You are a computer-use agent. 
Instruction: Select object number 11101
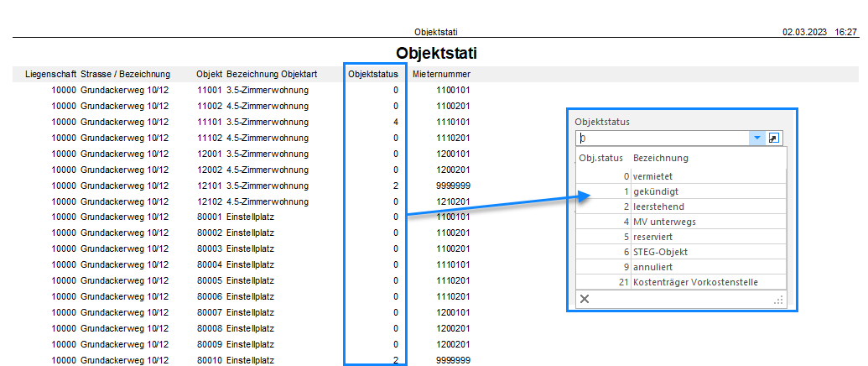pos(210,122)
